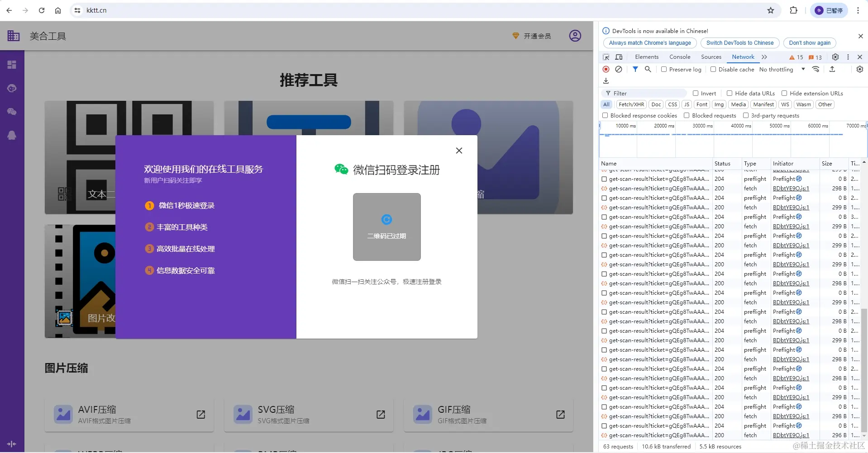This screenshot has height=453, width=868.
Task: Show the 15 warnings counter
Action: point(796,57)
